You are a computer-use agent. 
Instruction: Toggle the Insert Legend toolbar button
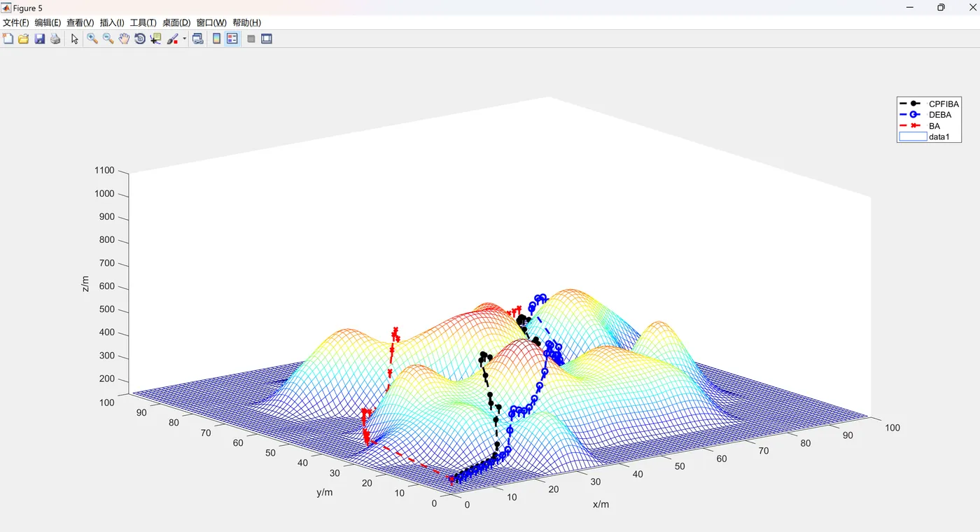(232, 39)
